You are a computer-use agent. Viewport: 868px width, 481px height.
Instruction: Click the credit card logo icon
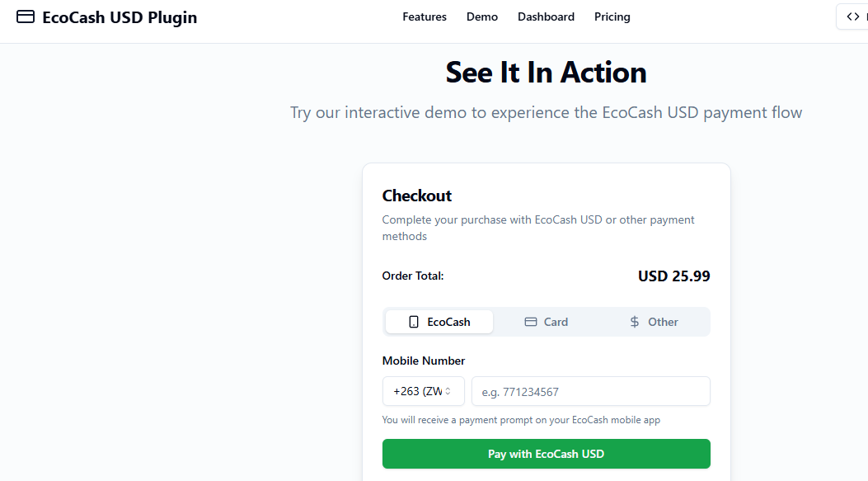[x=26, y=17]
